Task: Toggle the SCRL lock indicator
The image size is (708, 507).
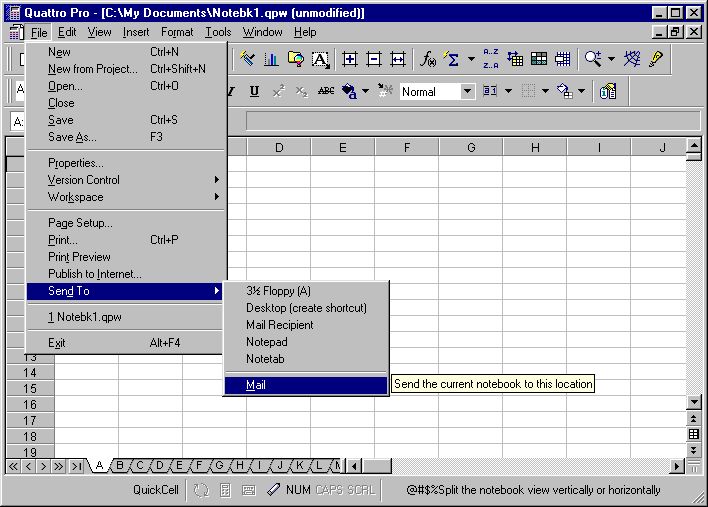Action: pos(361,490)
